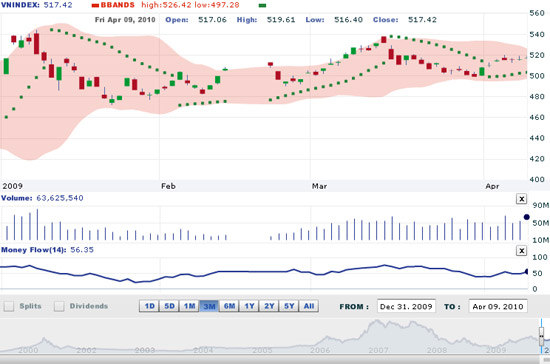
Task: Click the overview range slider handle
Action: 542,336
